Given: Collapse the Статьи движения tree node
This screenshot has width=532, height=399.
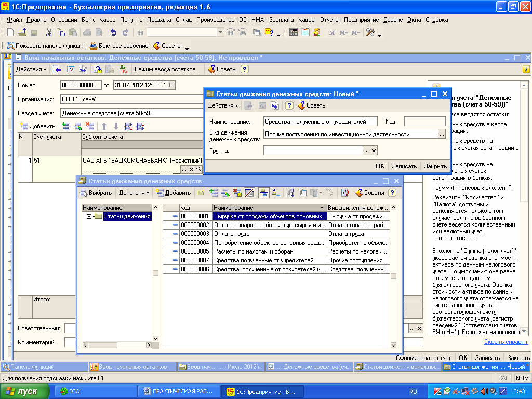Looking at the screenshot, I should click(x=88, y=217).
